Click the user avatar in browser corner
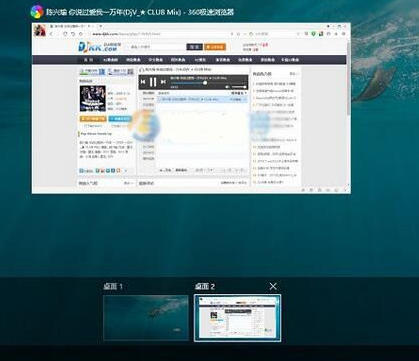This screenshot has width=419, height=361. pos(40,30)
